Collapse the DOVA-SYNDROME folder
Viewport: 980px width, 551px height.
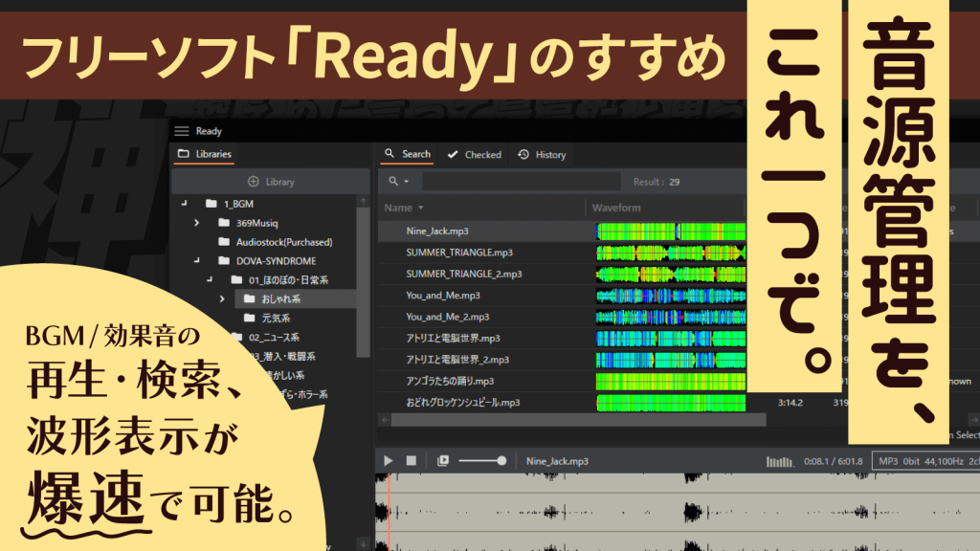210,261
